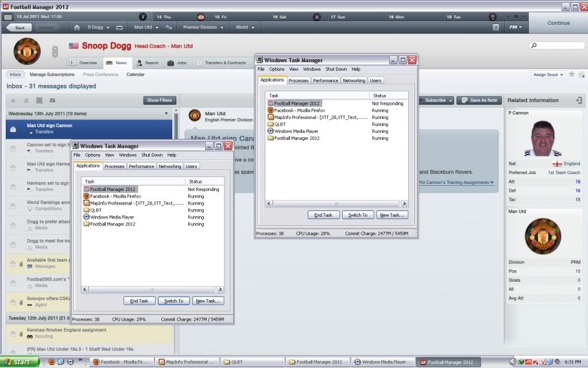Expand quick launch overflow chevron in taskbar

pyautogui.click(x=80, y=361)
